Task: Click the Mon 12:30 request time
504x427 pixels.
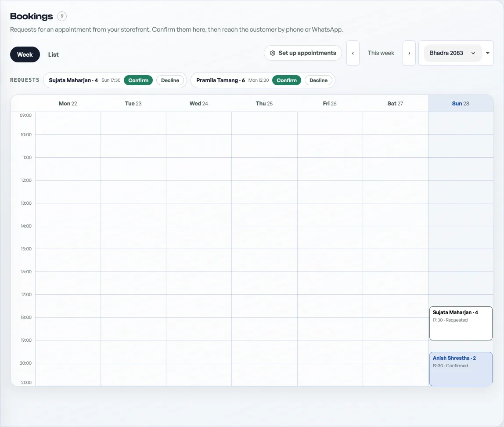Action: (259, 80)
